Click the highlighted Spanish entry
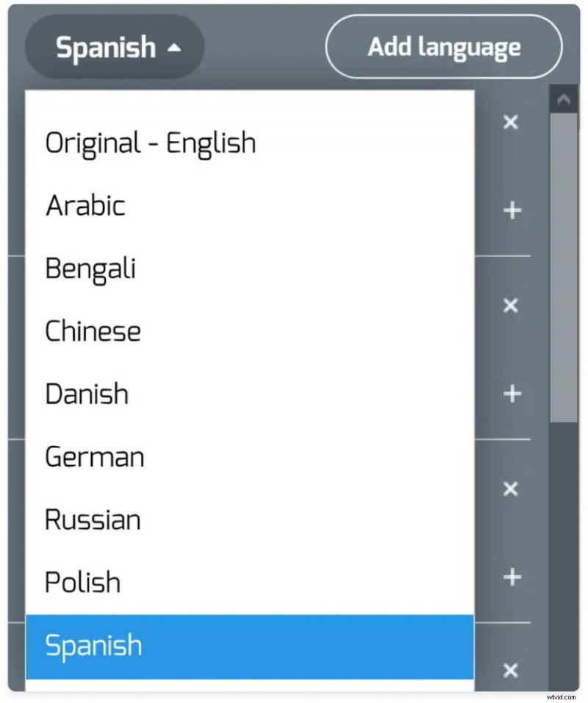 (x=93, y=645)
